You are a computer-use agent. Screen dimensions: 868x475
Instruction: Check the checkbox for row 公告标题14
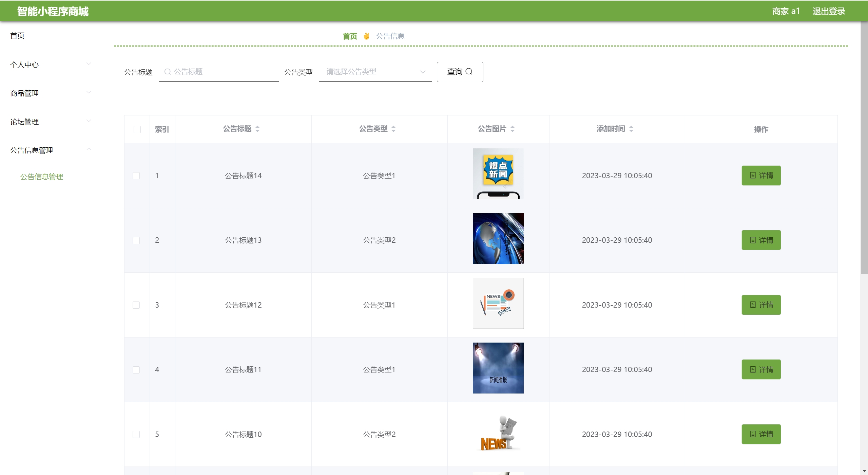[x=136, y=176]
